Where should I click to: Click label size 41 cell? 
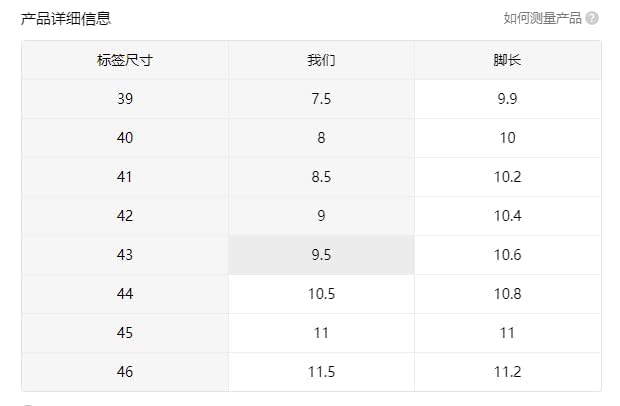[x=125, y=177]
